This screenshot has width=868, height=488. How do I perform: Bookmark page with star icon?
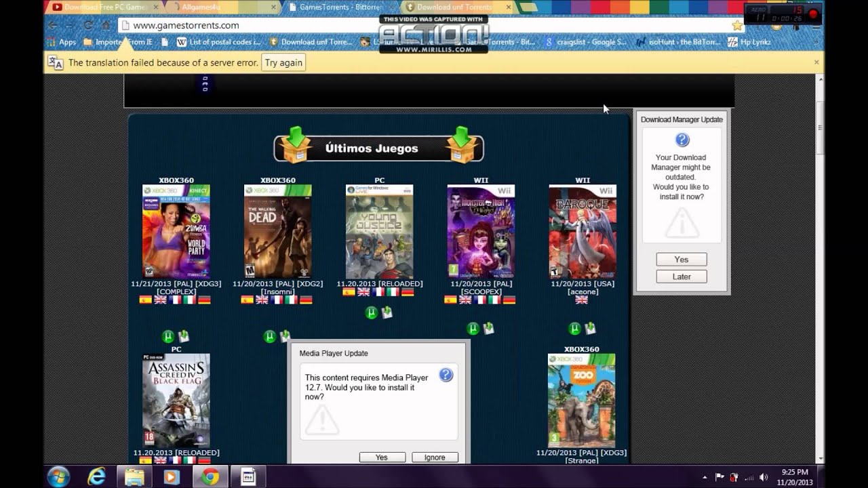(x=737, y=25)
